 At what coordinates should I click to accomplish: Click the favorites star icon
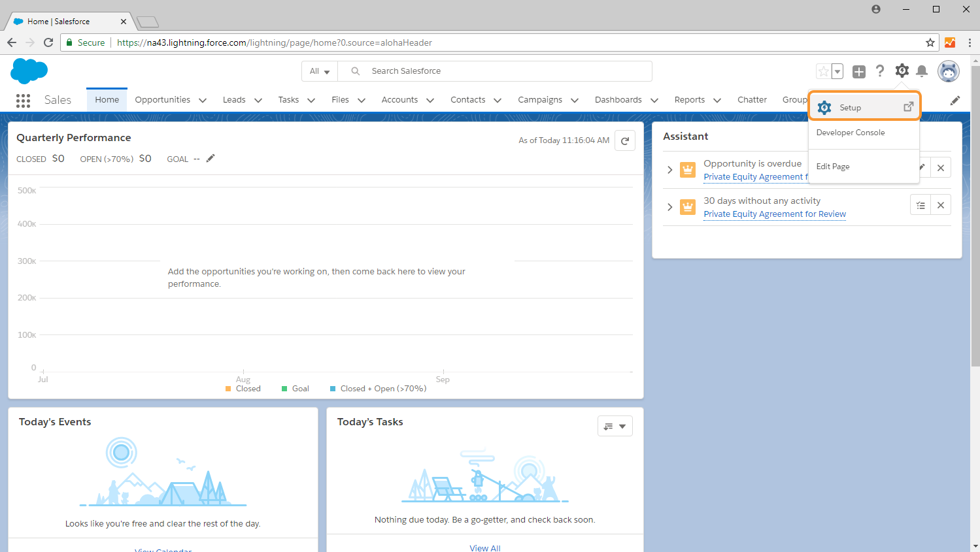pos(824,72)
